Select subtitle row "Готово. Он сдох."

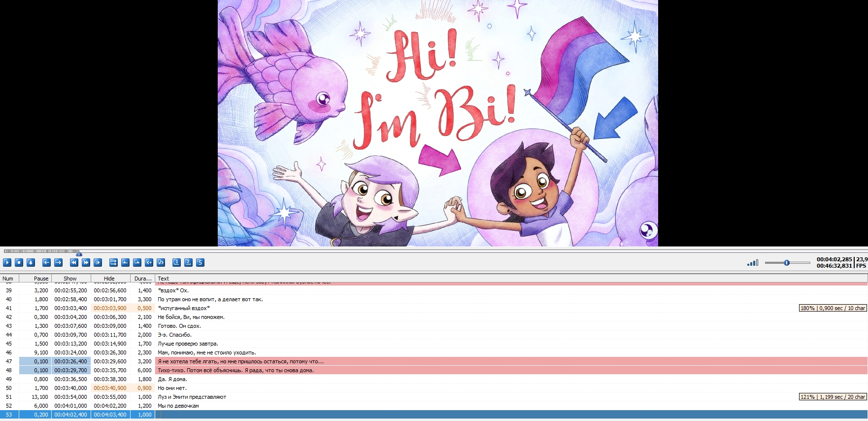click(x=434, y=326)
